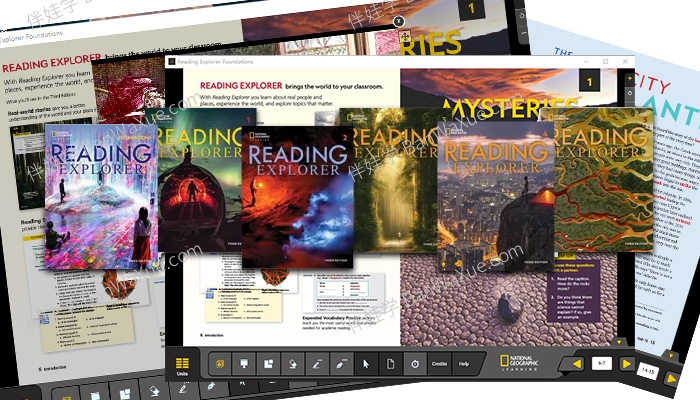Image resolution: width=700 pixels, height=400 pixels.
Task: Open the Help section
Action: click(464, 364)
